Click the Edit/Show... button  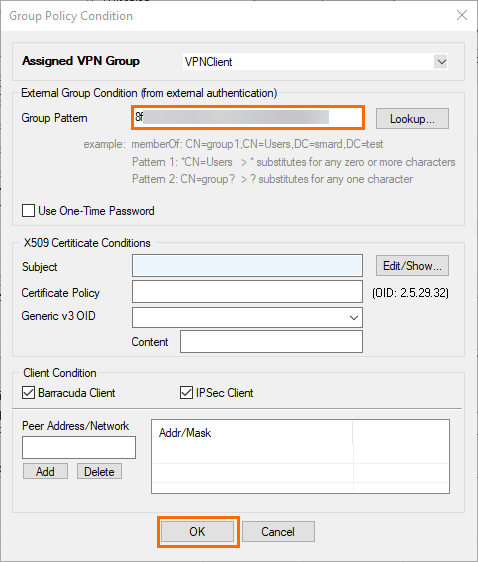pos(412,266)
